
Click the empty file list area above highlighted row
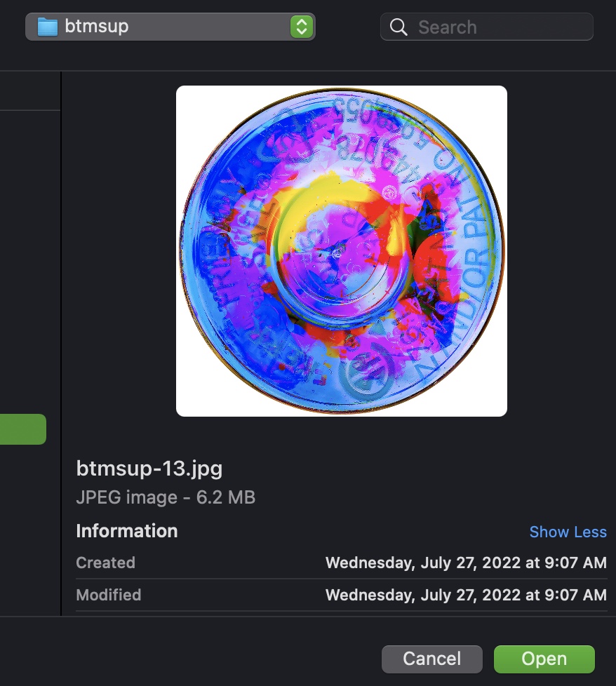point(29,262)
